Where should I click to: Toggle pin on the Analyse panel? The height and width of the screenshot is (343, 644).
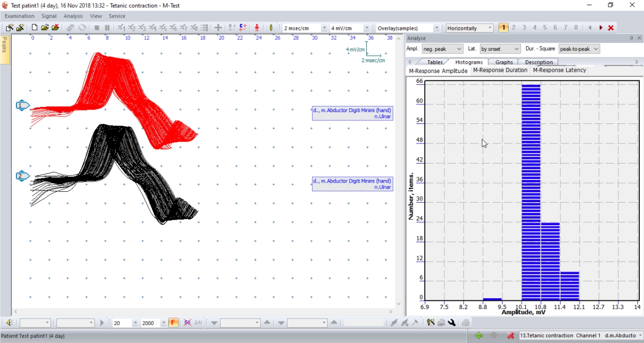tap(631, 39)
